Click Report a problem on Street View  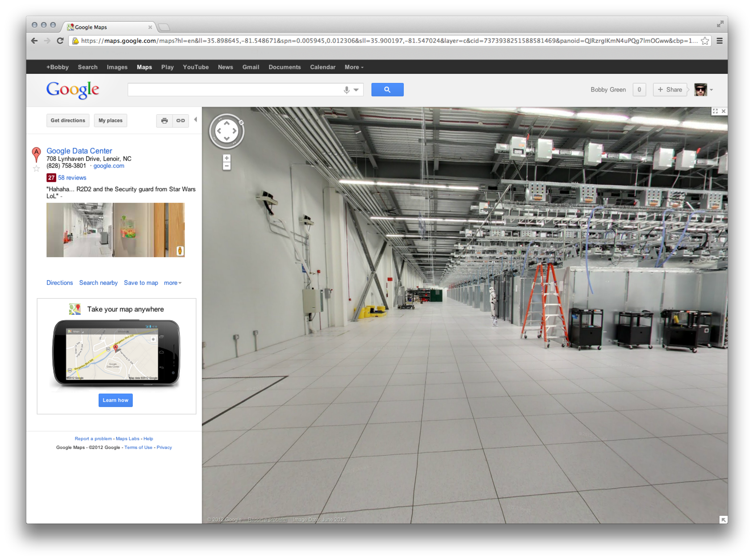268,519
